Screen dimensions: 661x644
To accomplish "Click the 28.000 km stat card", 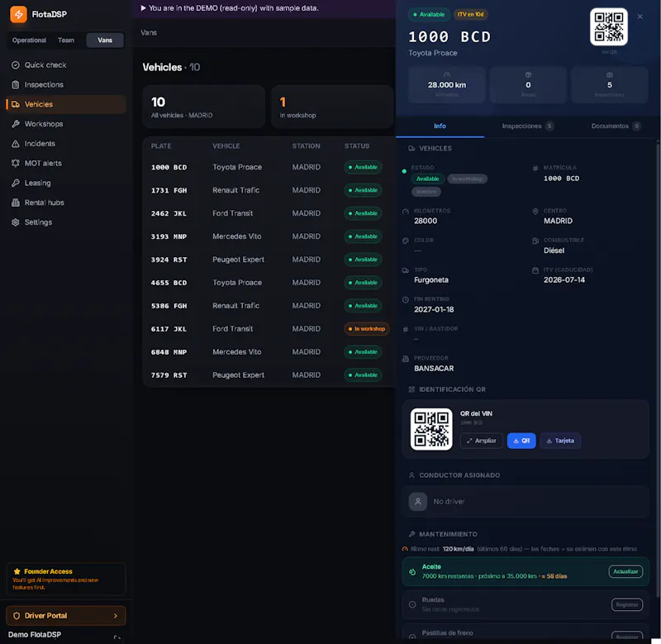I will click(447, 85).
